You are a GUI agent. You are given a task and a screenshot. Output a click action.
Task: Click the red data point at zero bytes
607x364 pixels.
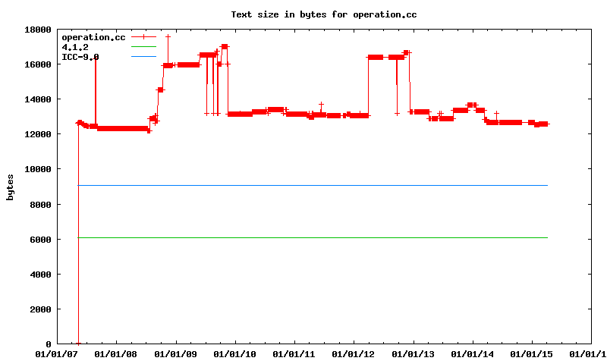point(78,344)
